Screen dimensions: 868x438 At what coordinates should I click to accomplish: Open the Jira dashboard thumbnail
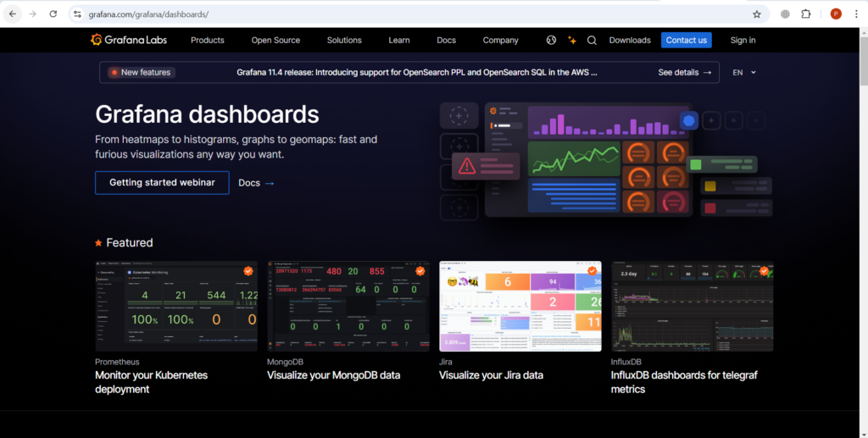tap(520, 307)
